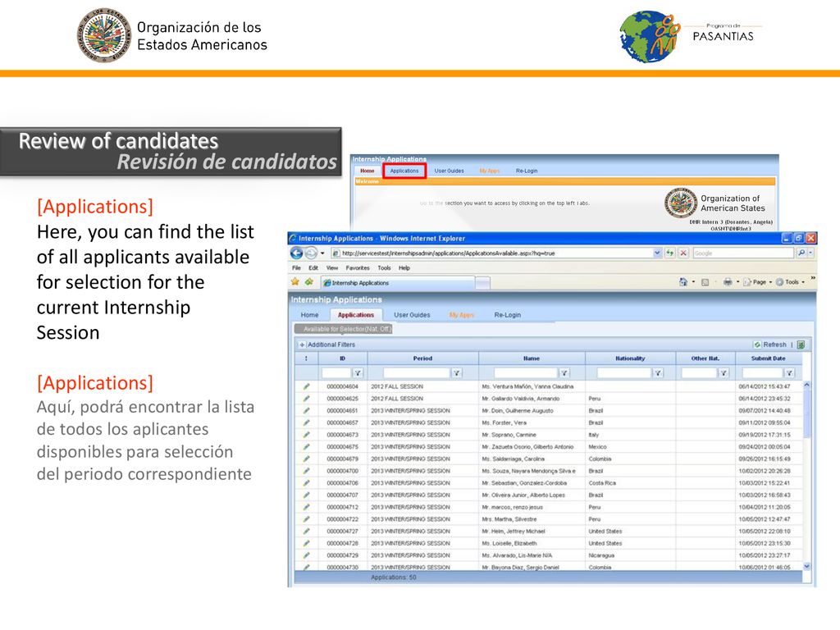
Task: Click the Nationality column header
Action: pyautogui.click(x=630, y=358)
